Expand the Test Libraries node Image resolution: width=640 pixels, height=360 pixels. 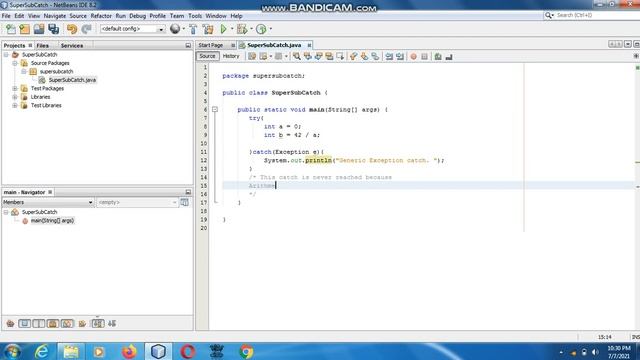tap(15, 105)
